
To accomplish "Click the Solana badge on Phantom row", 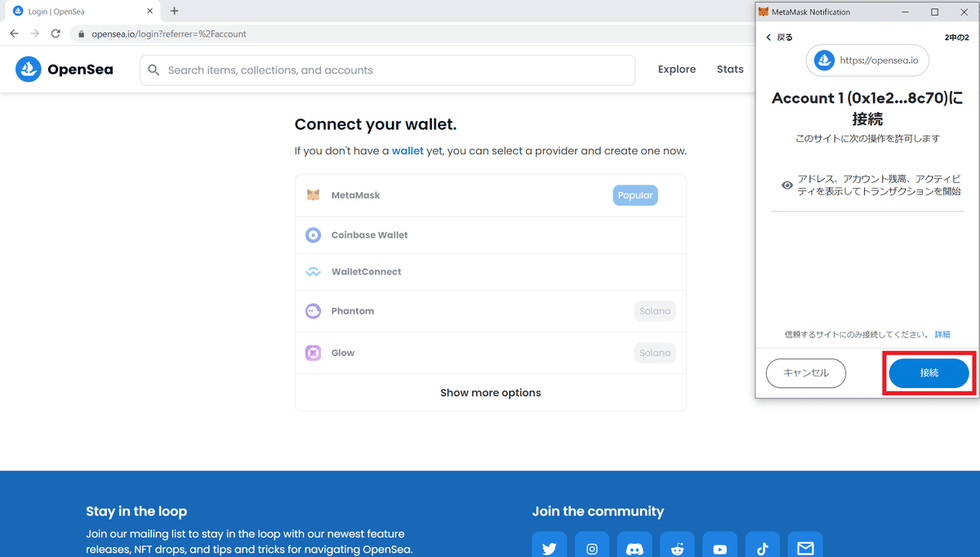I will (655, 311).
